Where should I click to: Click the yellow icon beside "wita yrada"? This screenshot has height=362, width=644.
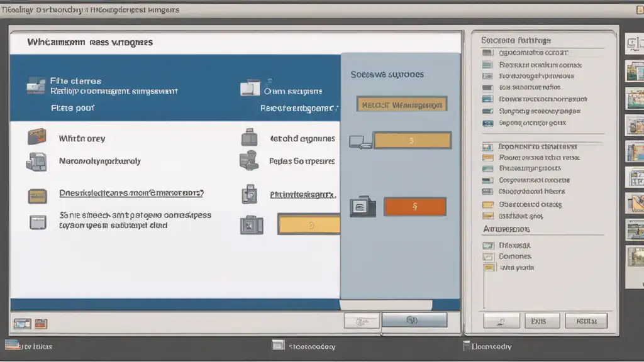(x=489, y=268)
